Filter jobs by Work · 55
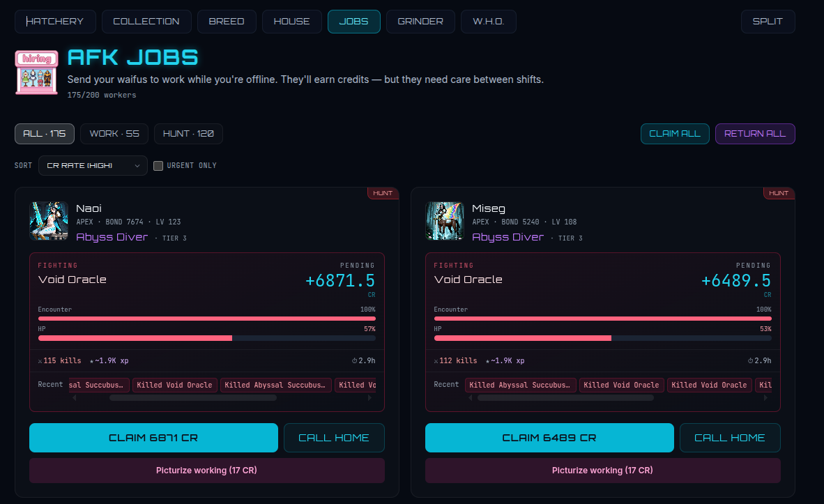 pyautogui.click(x=114, y=133)
